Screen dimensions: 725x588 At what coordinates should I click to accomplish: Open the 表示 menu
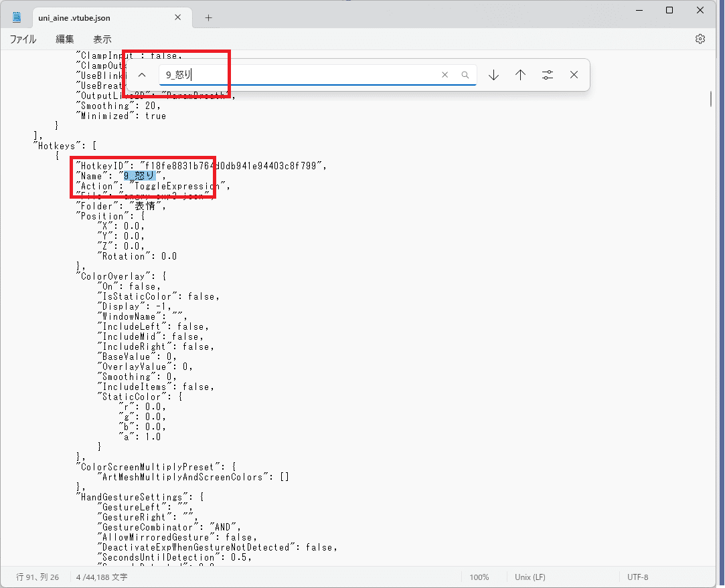(102, 39)
